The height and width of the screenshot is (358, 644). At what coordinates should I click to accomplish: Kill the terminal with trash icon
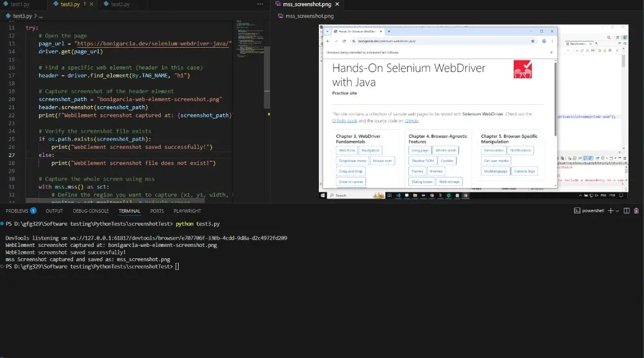coord(636,210)
